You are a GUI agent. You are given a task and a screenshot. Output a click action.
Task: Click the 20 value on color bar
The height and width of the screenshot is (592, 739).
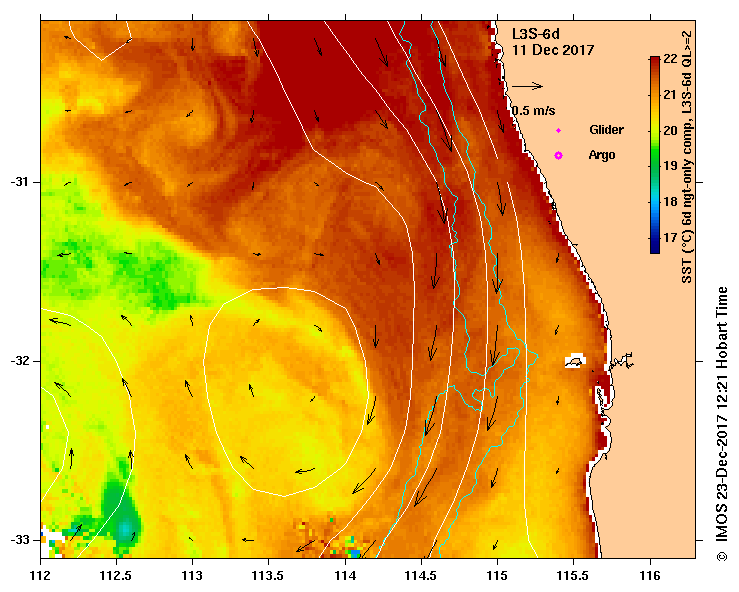coord(670,130)
